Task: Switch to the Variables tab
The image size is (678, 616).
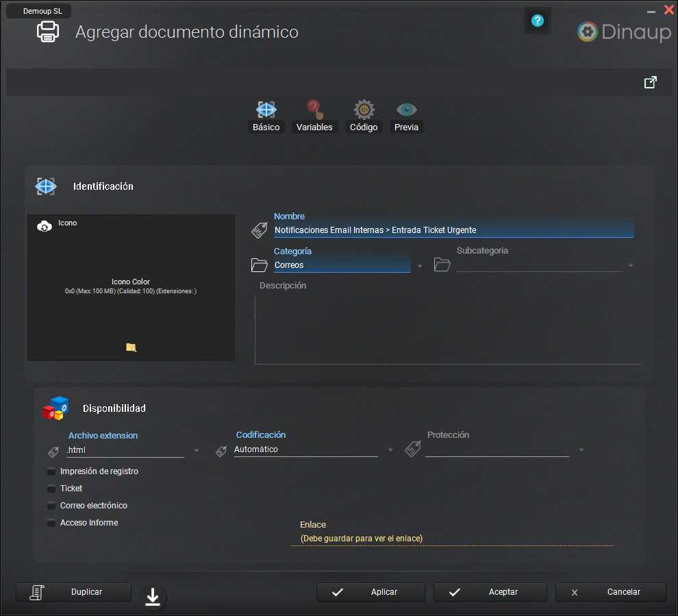Action: pos(314,117)
